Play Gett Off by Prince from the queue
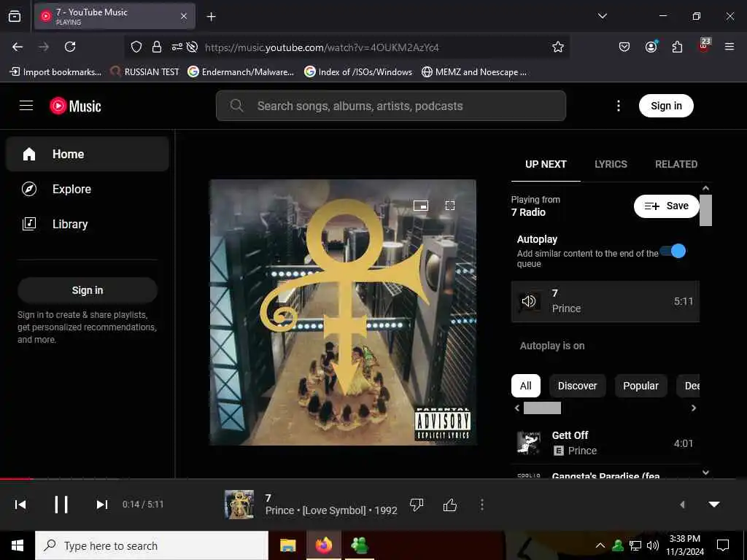This screenshot has height=560, width=747. click(x=605, y=443)
